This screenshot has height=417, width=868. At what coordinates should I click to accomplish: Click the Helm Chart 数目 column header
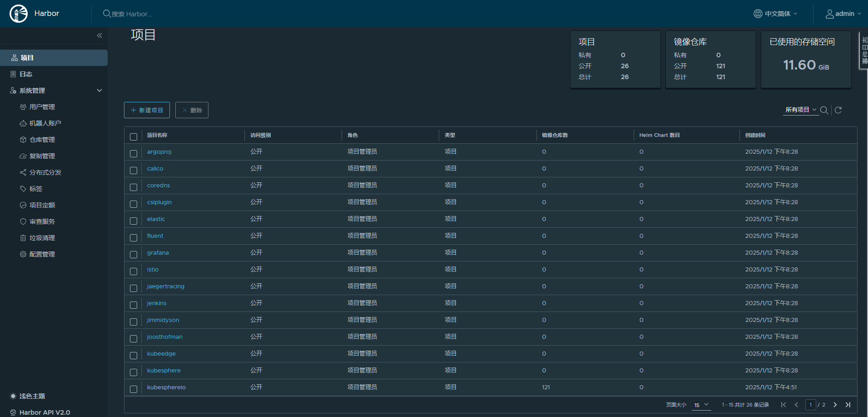[660, 135]
